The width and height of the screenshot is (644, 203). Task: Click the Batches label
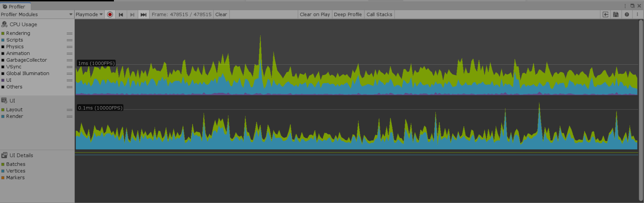tap(16, 164)
